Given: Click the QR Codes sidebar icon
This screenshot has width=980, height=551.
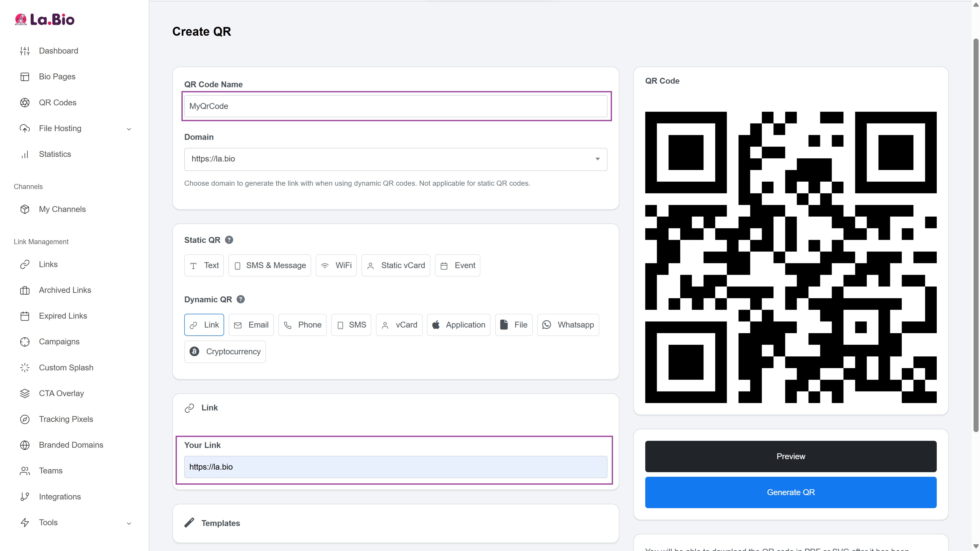Looking at the screenshot, I should (25, 103).
